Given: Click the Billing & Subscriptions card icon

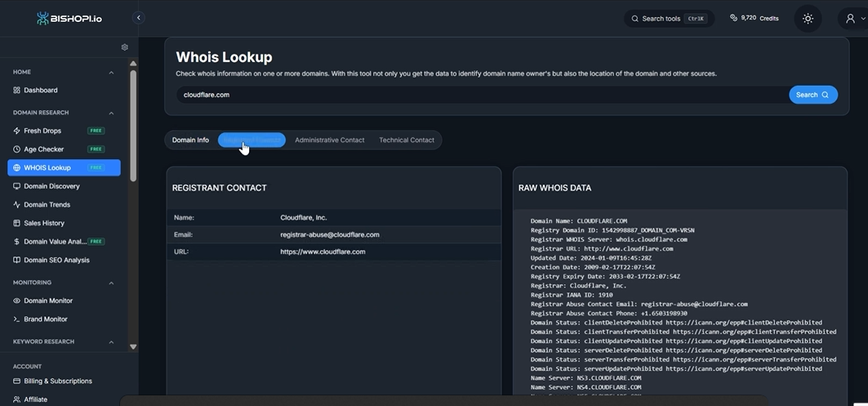Looking at the screenshot, I should point(16,381).
